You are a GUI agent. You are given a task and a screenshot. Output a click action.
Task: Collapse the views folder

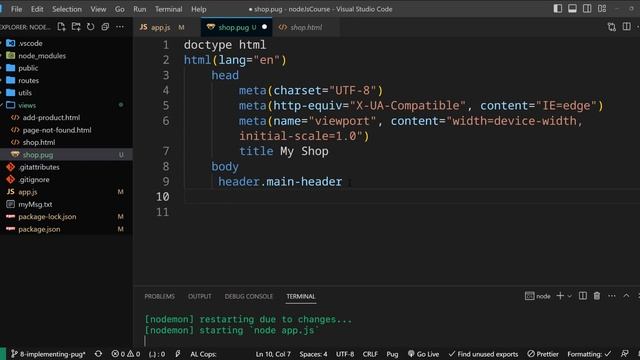(x=66, y=105)
